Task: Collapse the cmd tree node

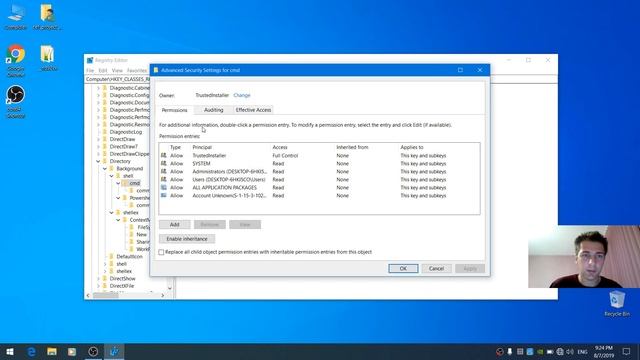Action: (x=118, y=183)
